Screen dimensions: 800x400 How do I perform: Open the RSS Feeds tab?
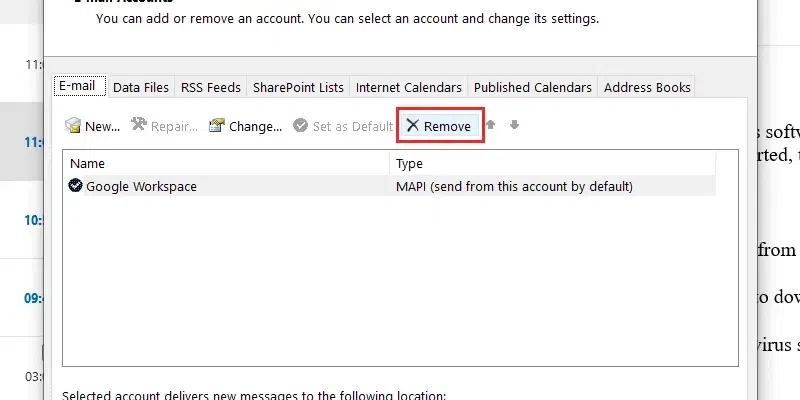point(211,87)
